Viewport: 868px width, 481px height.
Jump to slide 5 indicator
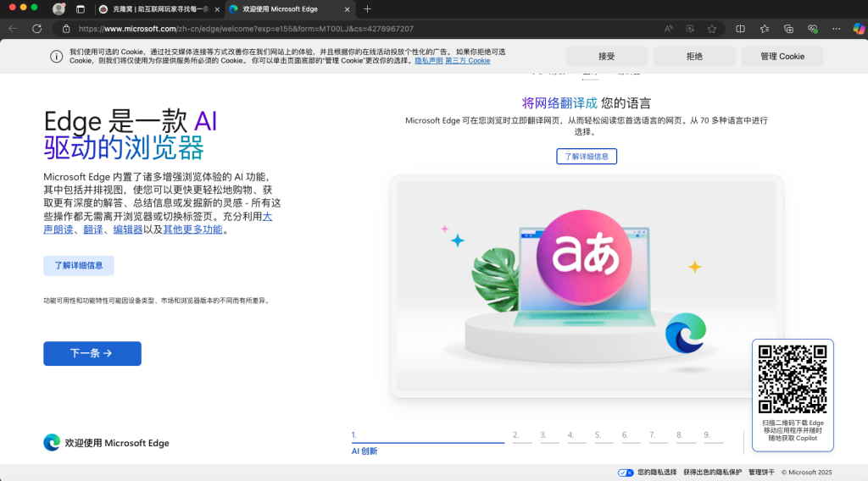(604, 436)
